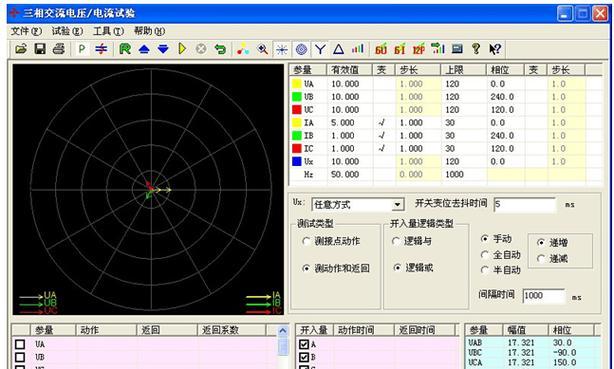Toggle the UB checkbox in the result list
Image resolution: width=614 pixels, height=369 pixels.
[x=20, y=357]
